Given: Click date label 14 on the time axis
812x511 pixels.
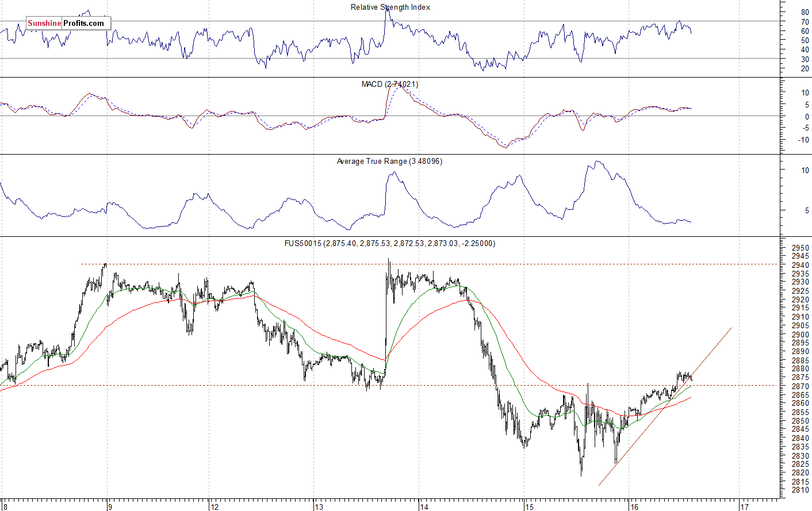Looking at the screenshot, I should [424, 506].
